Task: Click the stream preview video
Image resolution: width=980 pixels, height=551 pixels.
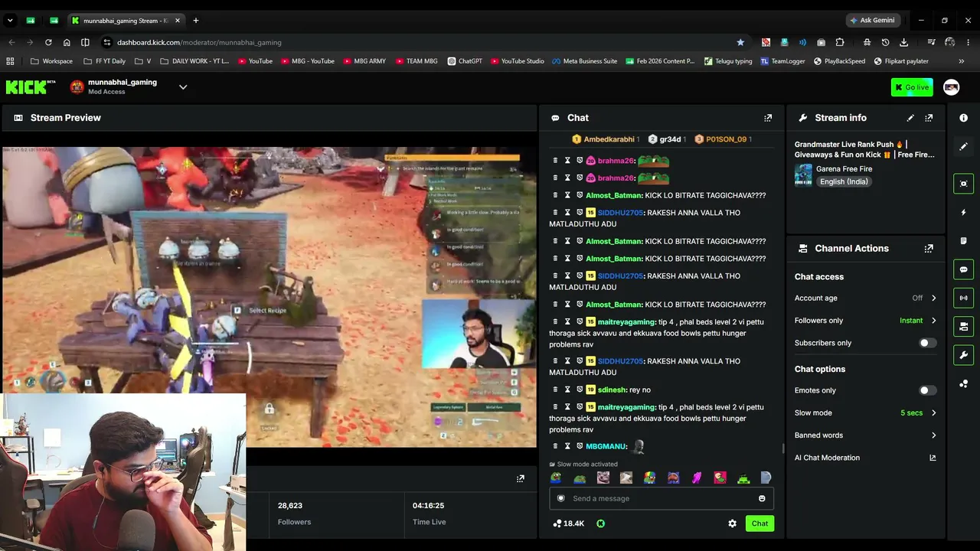Action: 269,297
